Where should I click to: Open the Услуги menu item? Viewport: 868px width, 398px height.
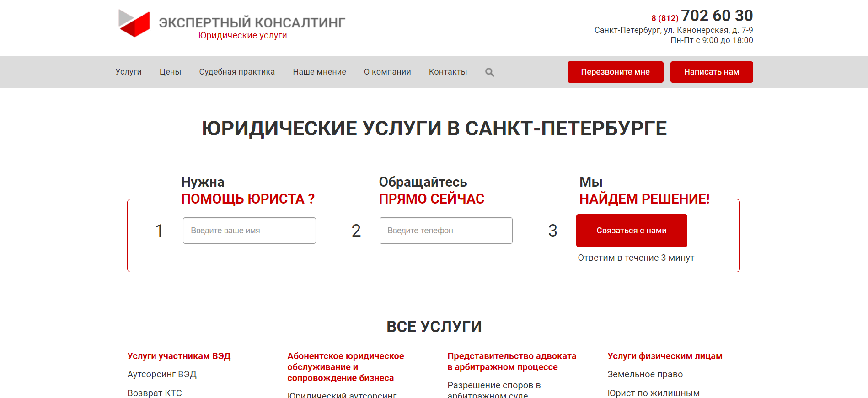[x=129, y=72]
